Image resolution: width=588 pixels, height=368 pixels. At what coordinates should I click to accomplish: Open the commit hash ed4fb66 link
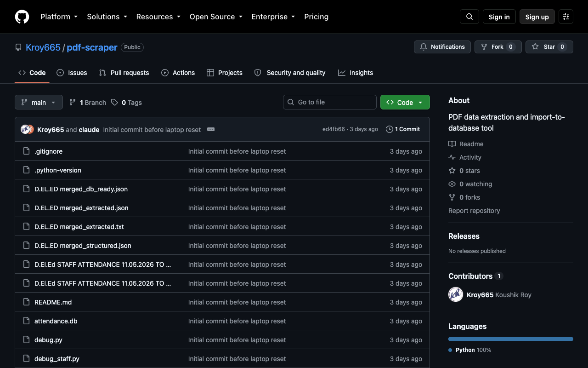[x=334, y=129]
